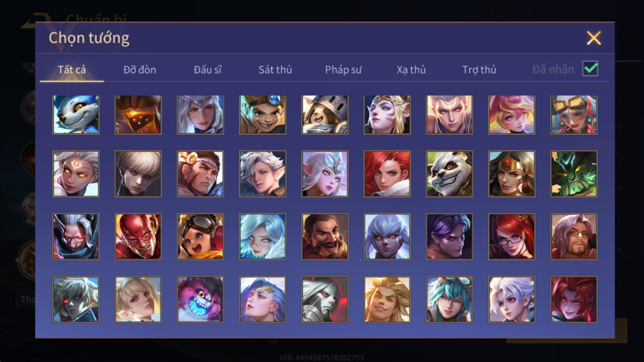Open the Đấu sĩ tab
644x362 pixels.
pyautogui.click(x=208, y=70)
